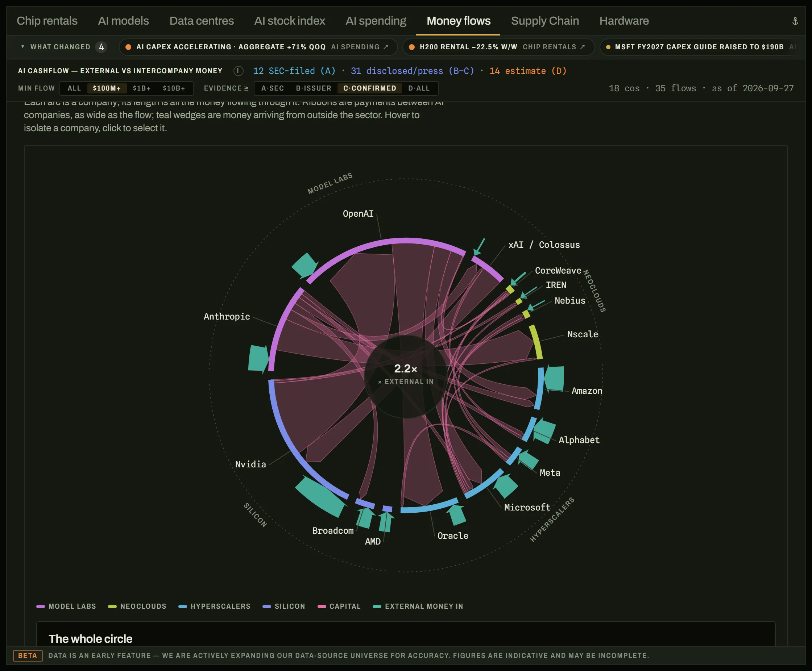Select the Anthropic label on the diagram
812x671 pixels.
[x=227, y=317]
